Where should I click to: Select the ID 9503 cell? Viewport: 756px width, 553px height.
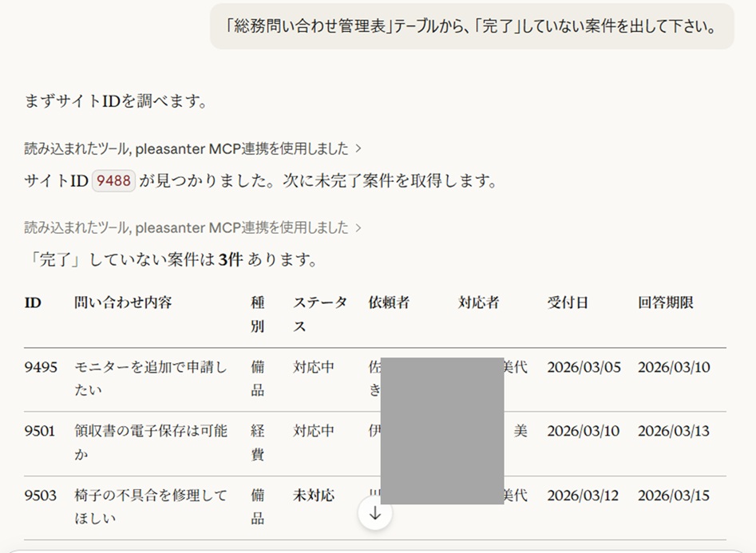click(x=41, y=496)
